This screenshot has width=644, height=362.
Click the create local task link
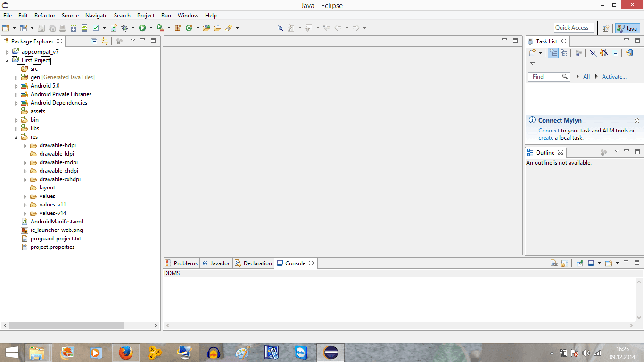[x=546, y=138]
